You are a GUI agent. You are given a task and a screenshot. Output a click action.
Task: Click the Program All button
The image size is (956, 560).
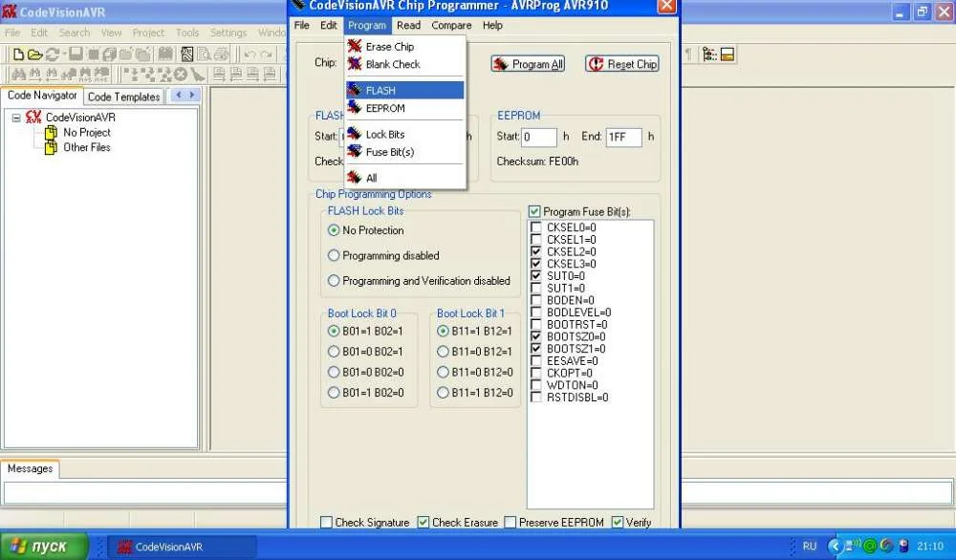click(528, 64)
